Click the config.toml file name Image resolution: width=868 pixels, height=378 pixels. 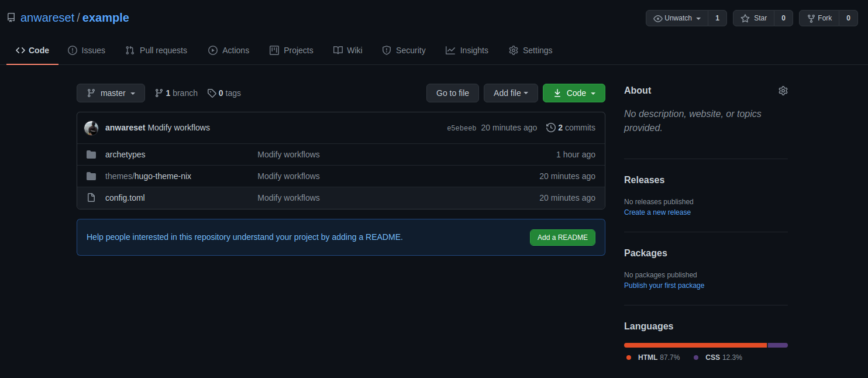pos(125,198)
